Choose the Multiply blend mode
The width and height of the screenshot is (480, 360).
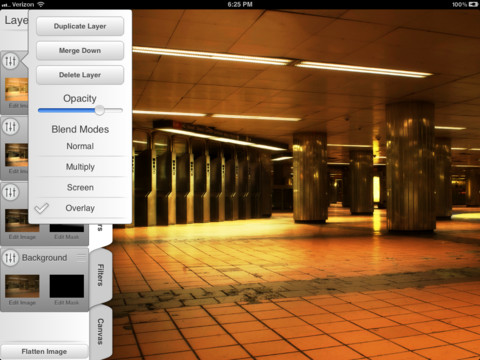click(80, 167)
